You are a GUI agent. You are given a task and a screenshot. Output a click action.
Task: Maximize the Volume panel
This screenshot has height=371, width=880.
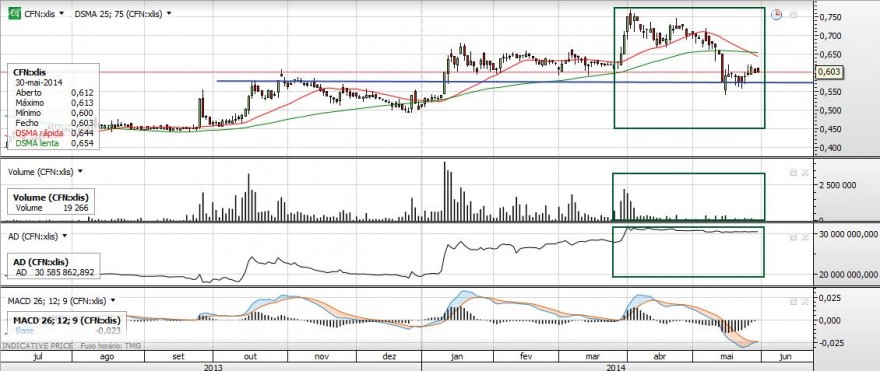793,173
